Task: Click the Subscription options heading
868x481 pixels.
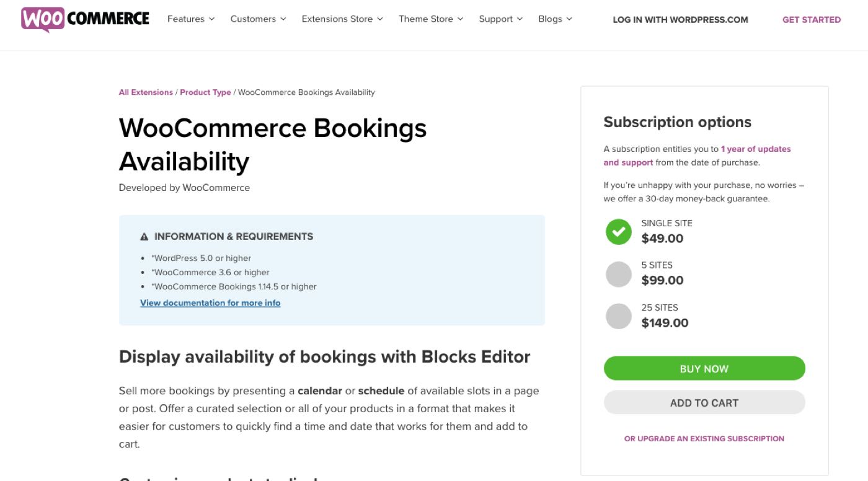Action: coord(678,122)
